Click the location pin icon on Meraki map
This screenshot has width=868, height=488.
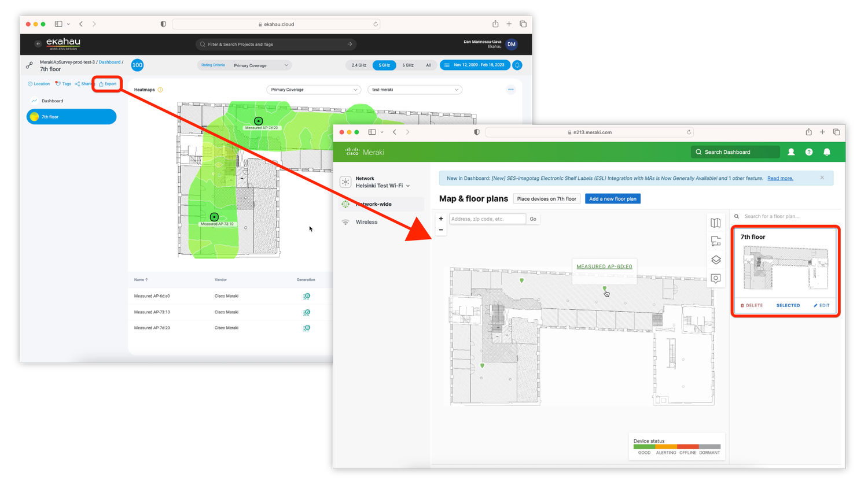click(716, 278)
